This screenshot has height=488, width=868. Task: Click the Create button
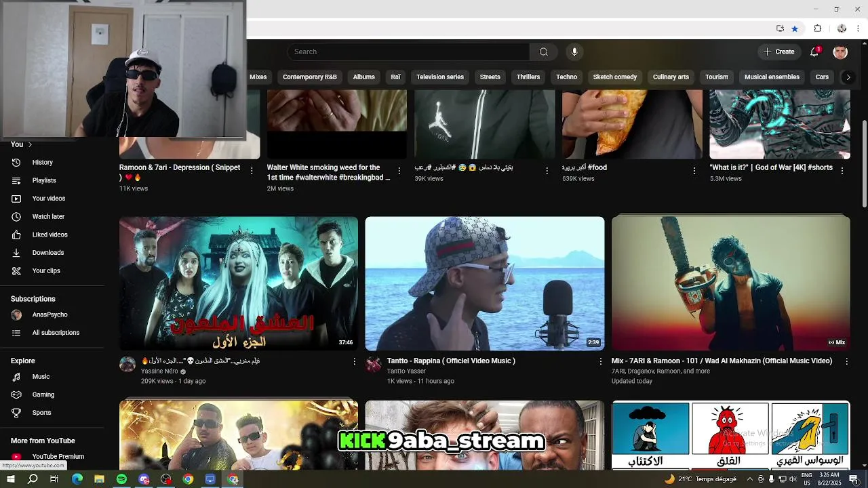pyautogui.click(x=778, y=52)
